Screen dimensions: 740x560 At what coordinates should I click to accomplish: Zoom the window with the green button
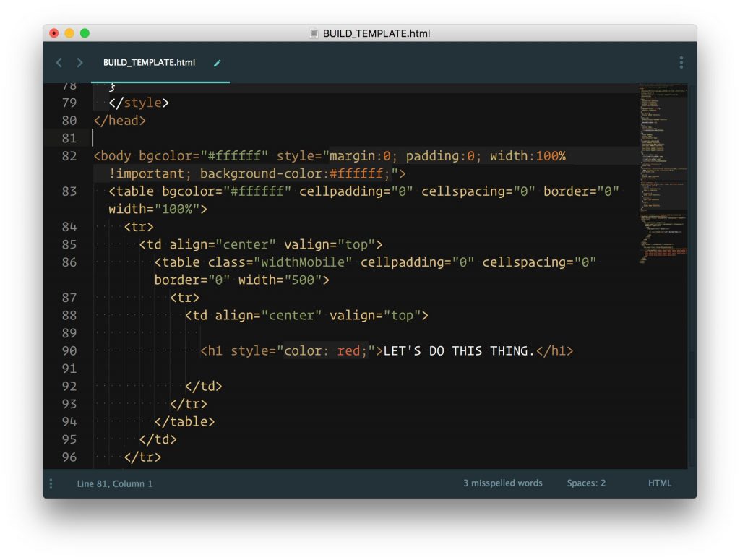coord(85,33)
